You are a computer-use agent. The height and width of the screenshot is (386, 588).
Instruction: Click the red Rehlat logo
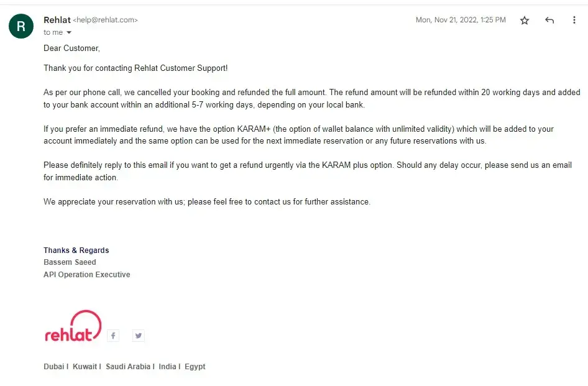coord(72,327)
